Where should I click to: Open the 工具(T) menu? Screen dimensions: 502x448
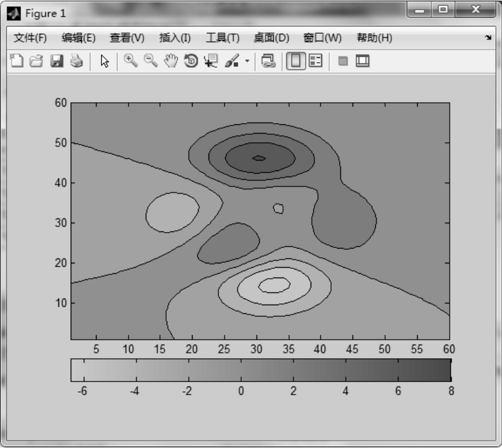[222, 38]
